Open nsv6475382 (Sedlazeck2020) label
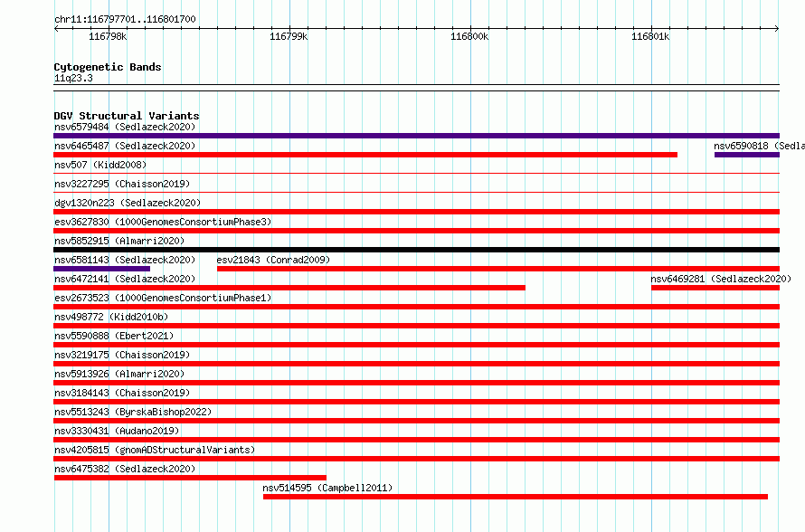The height and width of the screenshot is (532, 805). tap(125, 469)
